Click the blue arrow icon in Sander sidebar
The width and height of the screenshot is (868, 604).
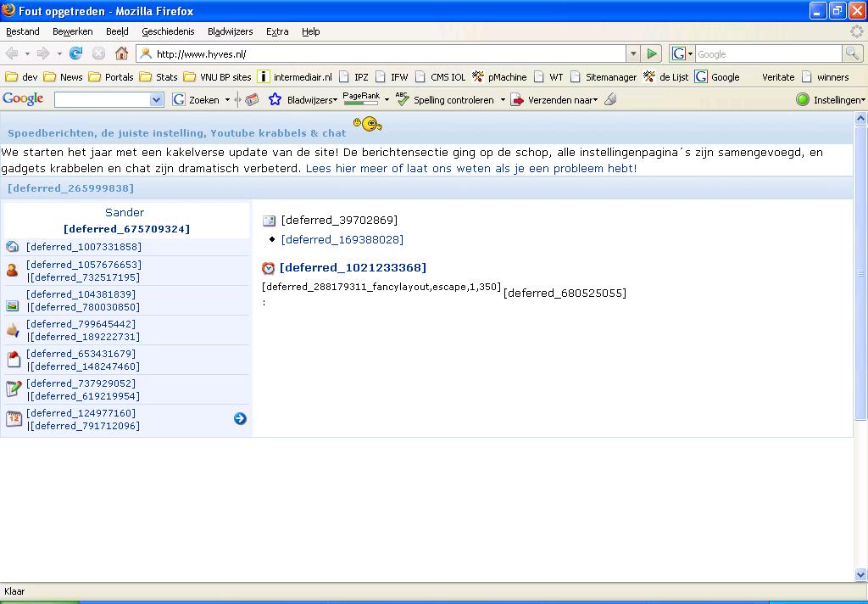[x=240, y=418]
